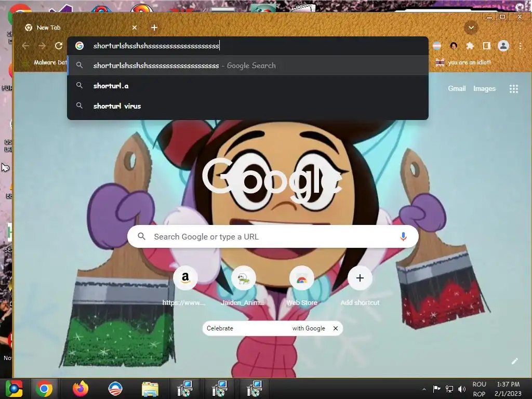
Task: Close the New Tab tab
Action: [135, 28]
